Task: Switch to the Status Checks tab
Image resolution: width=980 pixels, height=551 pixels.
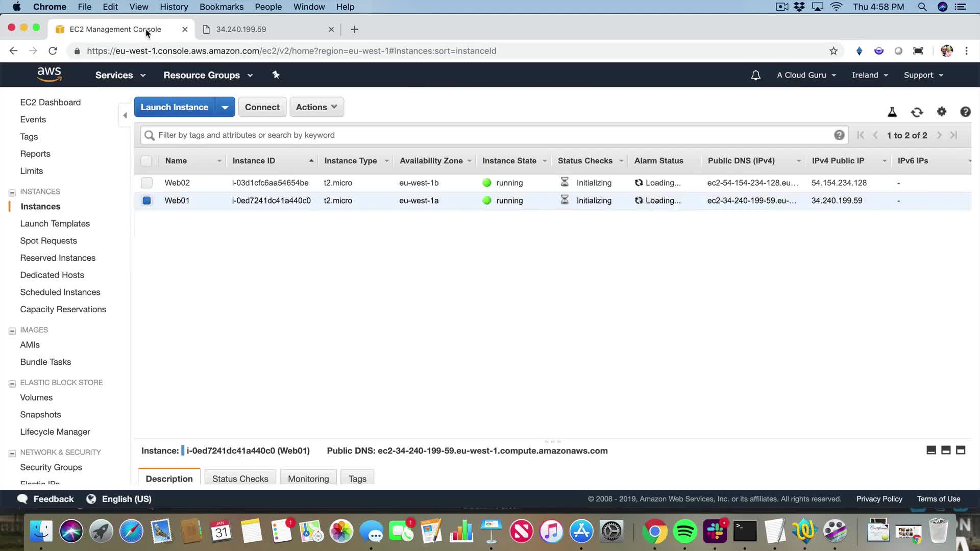Action: [x=240, y=479]
